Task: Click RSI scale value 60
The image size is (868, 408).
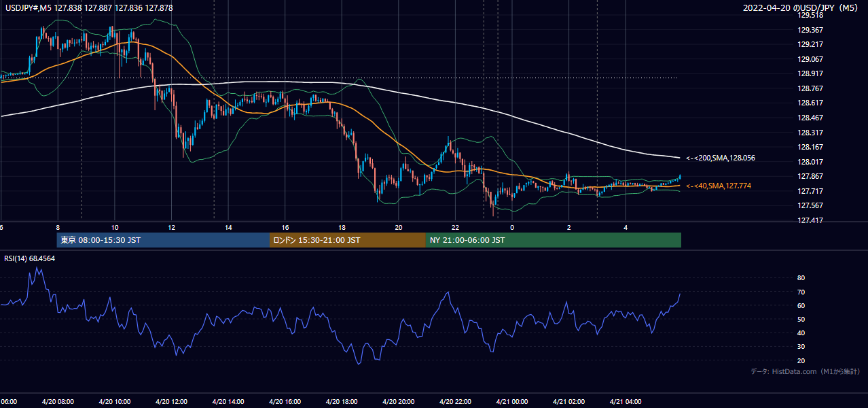Action: point(801,305)
